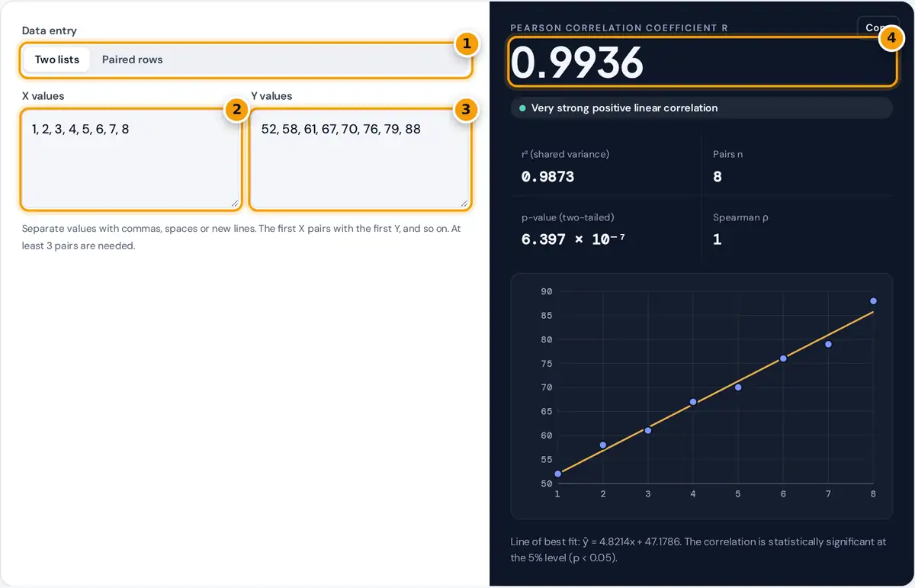The image size is (915, 588).
Task: Click the scatter point at x equals 5
Action: point(738,387)
